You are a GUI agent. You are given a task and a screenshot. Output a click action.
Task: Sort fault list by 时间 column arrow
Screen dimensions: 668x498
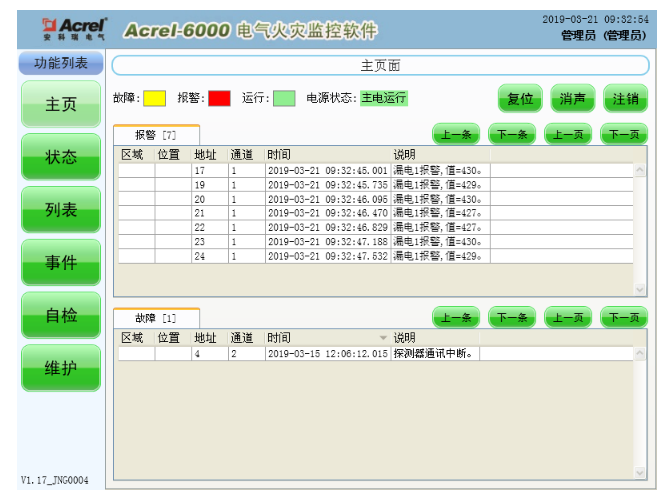click(382, 338)
